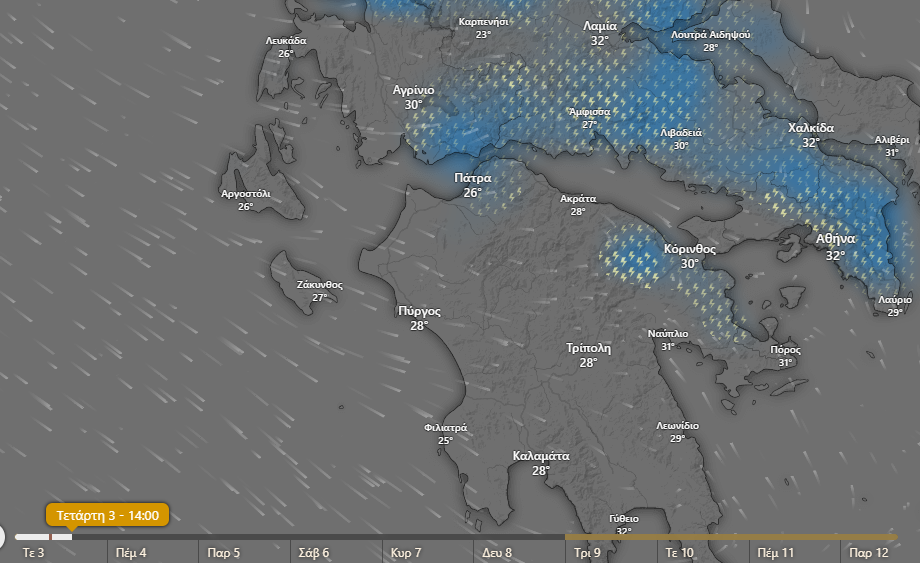Click the Τετάρτη 3 - 14:00 time label
Viewport: 920px width, 563px height.
click(108, 516)
